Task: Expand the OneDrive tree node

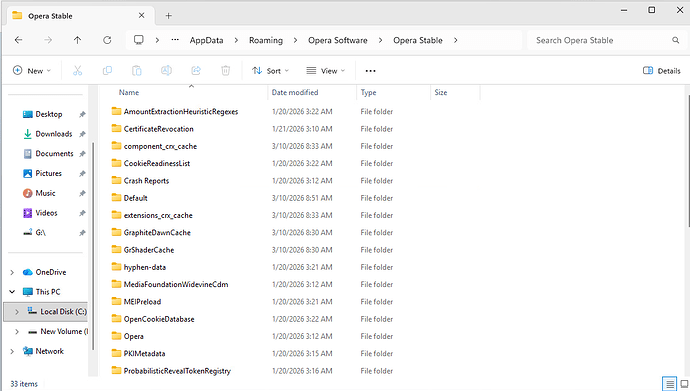Action: (x=12, y=272)
